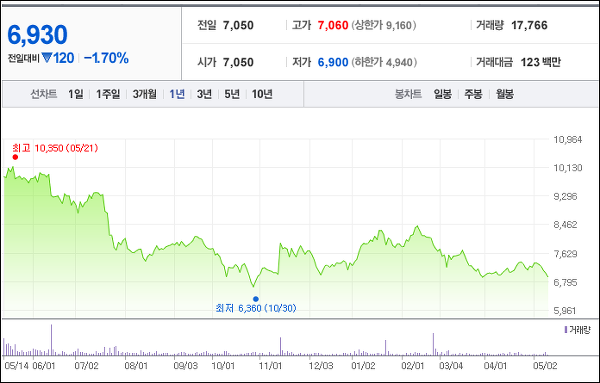The height and width of the screenshot is (383, 600).
Task: Click the 전일 value 7,050
Action: (238, 25)
